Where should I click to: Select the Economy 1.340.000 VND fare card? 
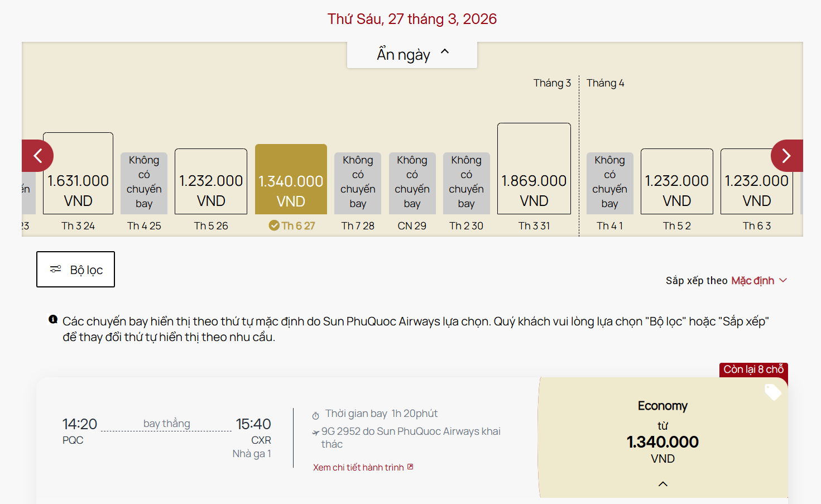(x=662, y=435)
